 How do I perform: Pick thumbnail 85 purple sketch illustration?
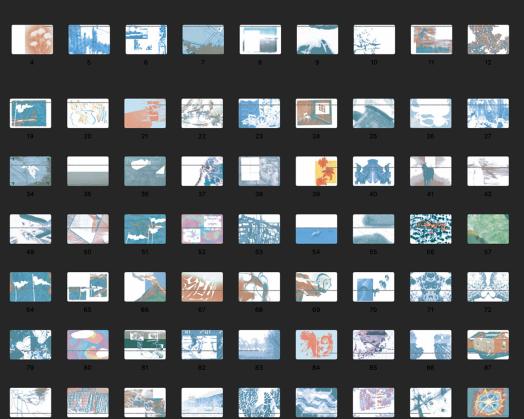click(x=373, y=345)
